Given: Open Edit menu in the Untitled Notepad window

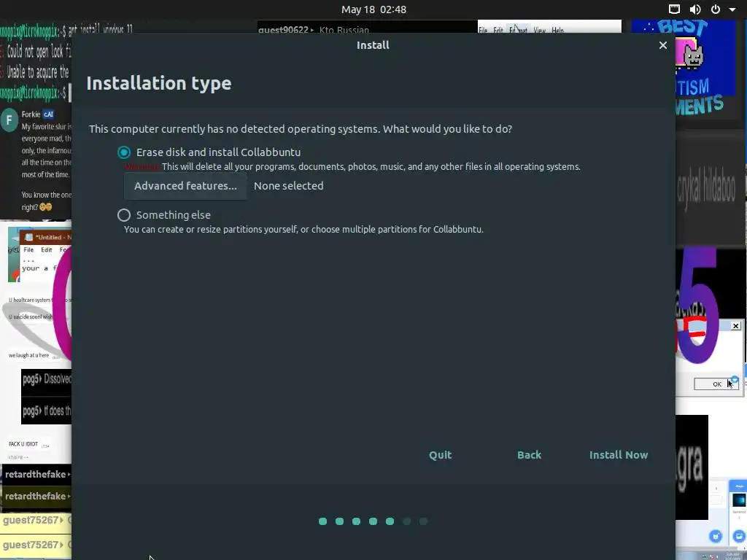Looking at the screenshot, I should point(46,249).
